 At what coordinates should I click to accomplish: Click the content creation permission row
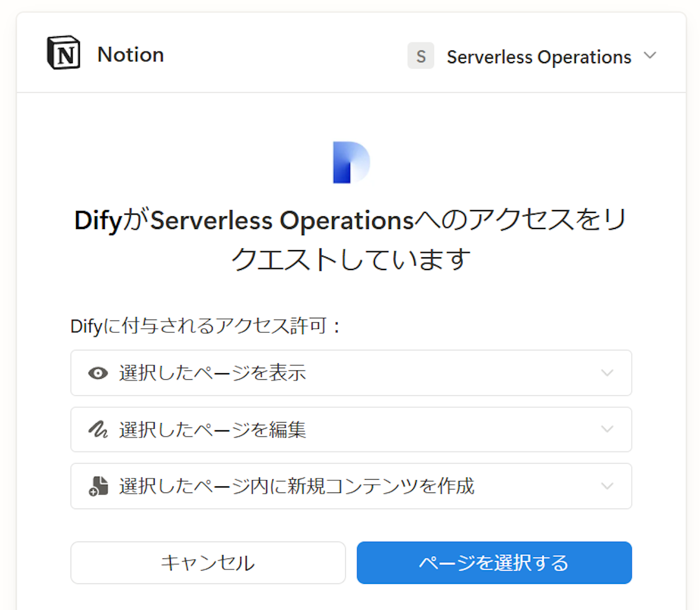[351, 486]
